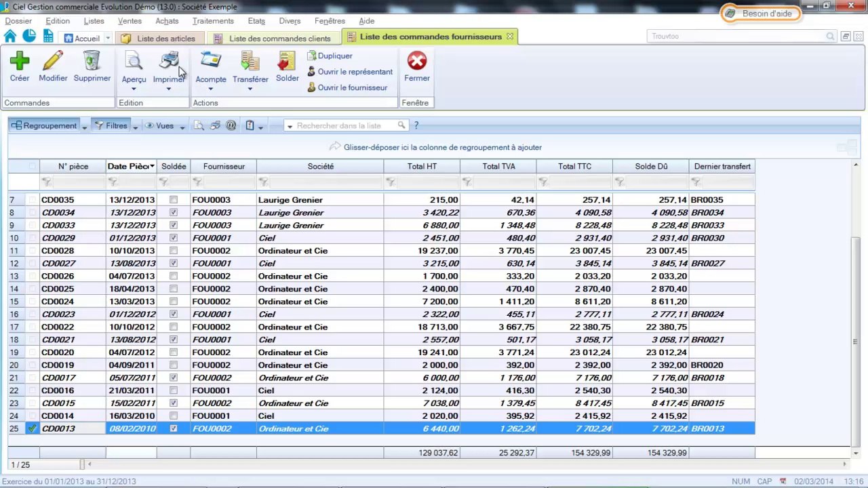This screenshot has width=868, height=488.
Task: Open the Transférer dropdown arrow
Action: pos(250,89)
